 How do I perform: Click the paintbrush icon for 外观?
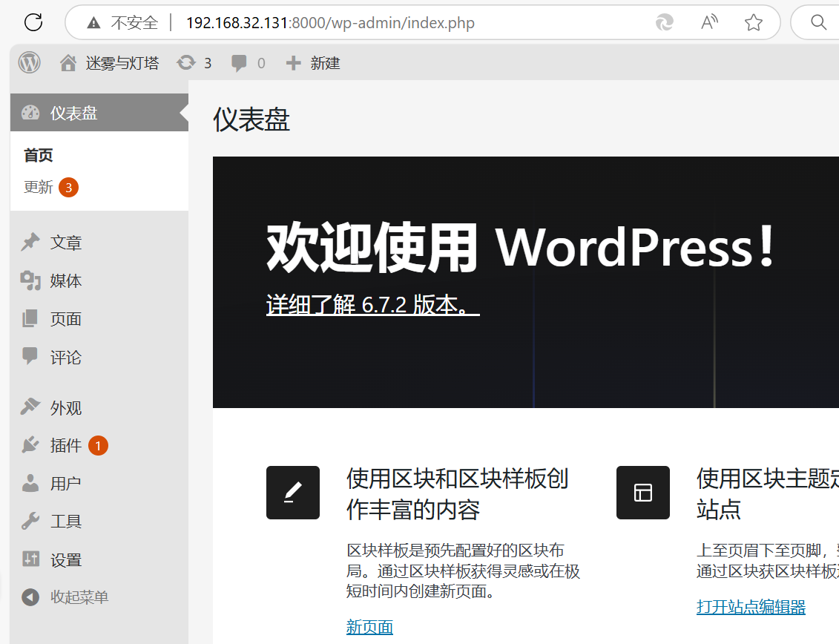(x=30, y=407)
